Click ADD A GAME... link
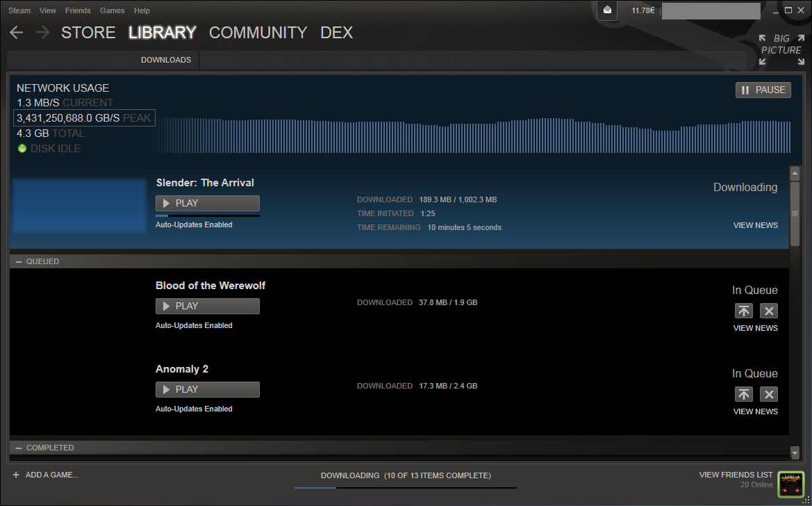This screenshot has width=812, height=506. click(x=52, y=475)
